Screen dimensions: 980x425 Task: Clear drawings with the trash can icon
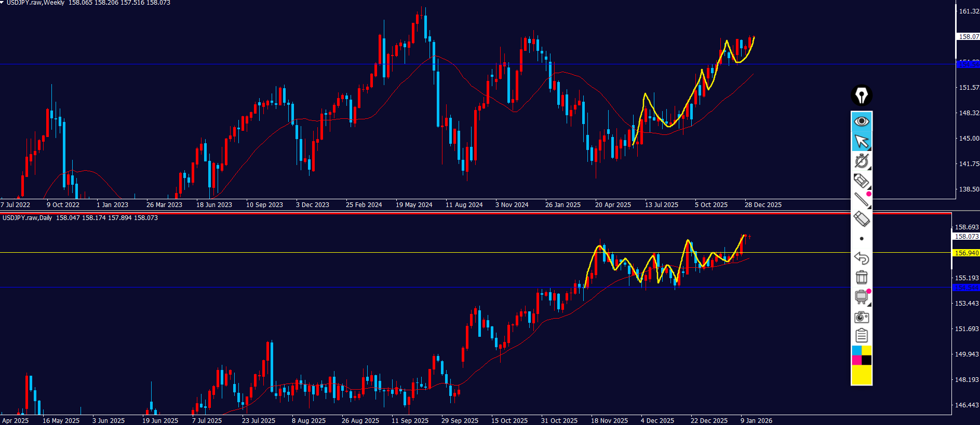click(x=862, y=277)
